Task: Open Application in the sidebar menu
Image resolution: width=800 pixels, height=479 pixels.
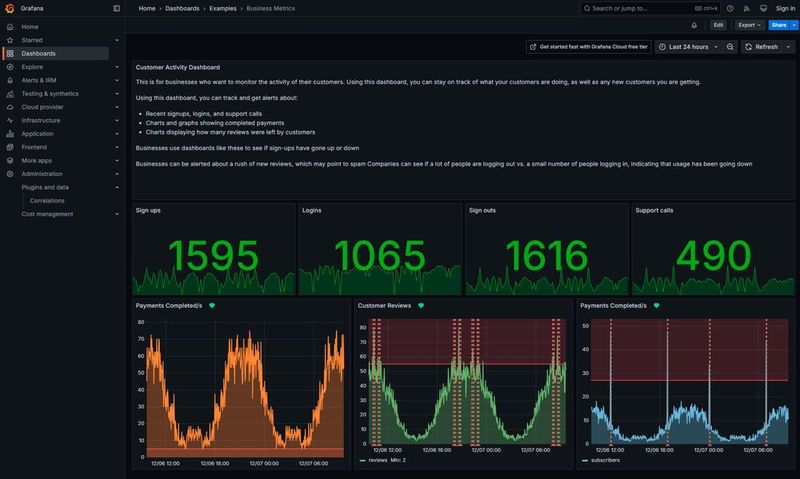Action: [x=37, y=134]
